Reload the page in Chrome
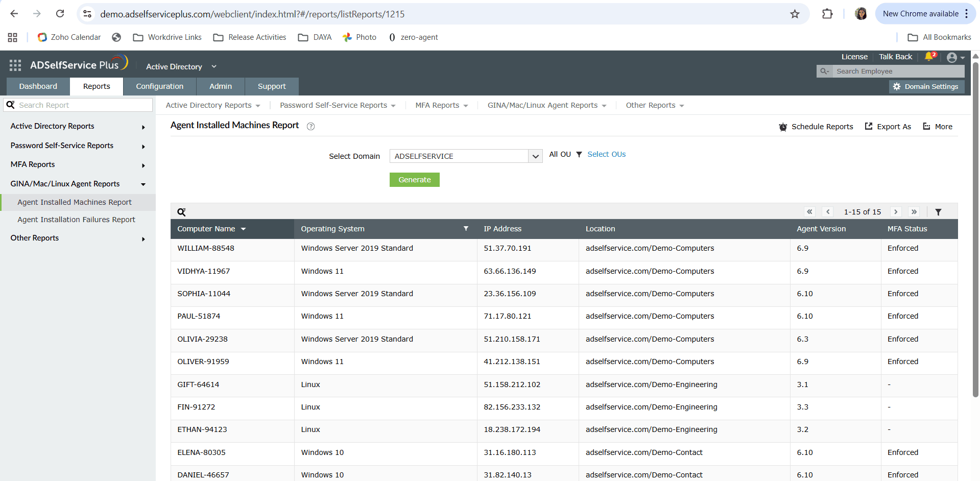 tap(60, 14)
